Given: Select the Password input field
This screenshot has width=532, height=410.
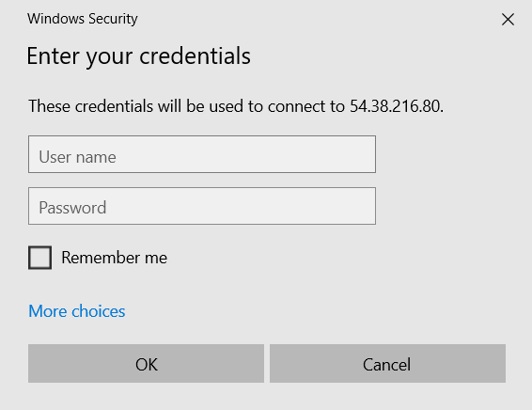Looking at the screenshot, I should tap(202, 206).
